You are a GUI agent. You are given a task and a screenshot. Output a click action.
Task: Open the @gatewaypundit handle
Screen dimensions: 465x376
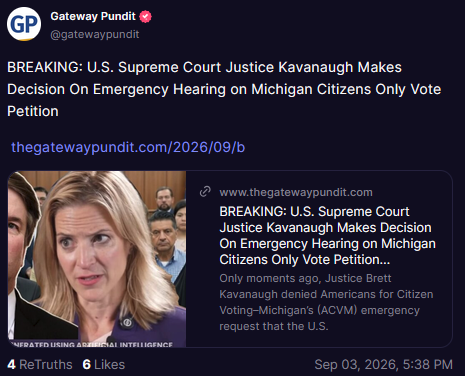click(x=95, y=34)
